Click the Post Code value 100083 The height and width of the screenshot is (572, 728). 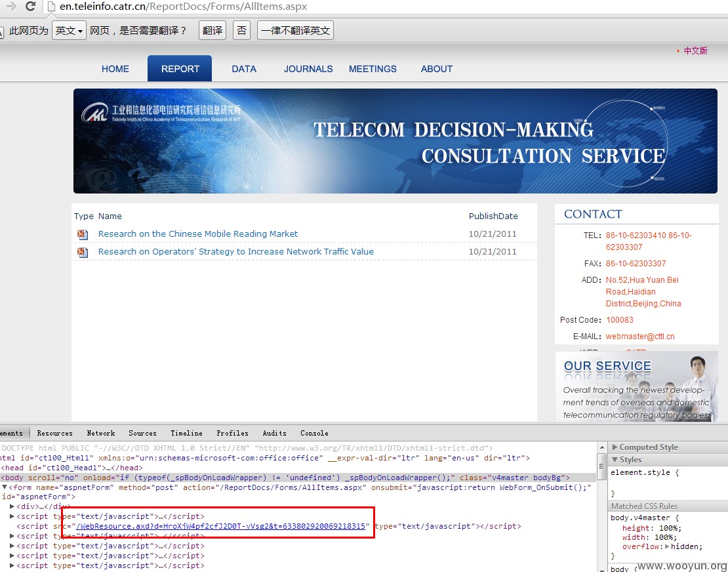(619, 320)
